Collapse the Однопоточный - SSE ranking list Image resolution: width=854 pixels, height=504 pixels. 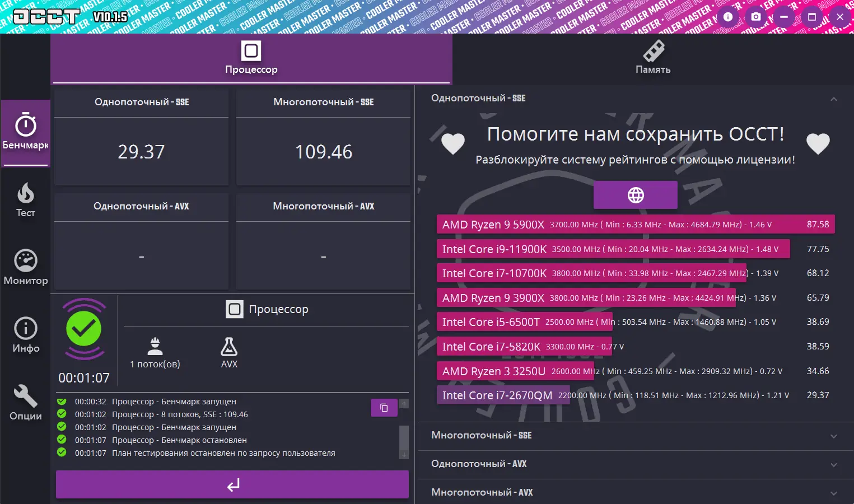point(834,98)
